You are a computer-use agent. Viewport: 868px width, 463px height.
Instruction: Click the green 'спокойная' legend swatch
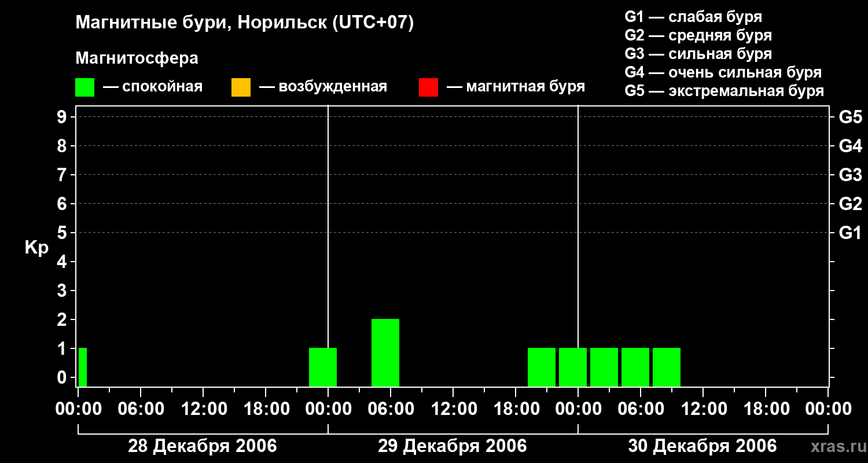tap(85, 87)
